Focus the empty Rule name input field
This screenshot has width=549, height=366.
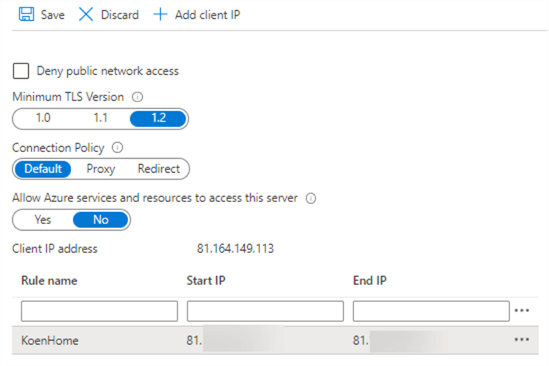[99, 311]
